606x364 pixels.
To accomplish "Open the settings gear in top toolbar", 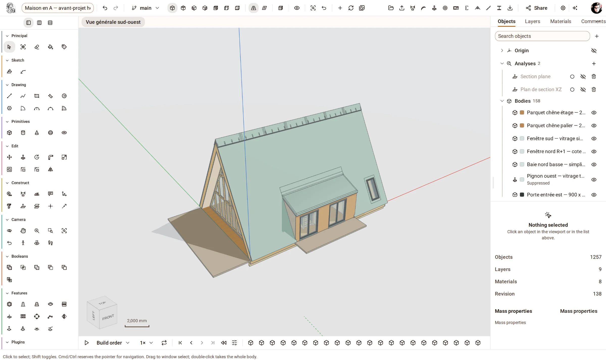I will pyautogui.click(x=563, y=8).
